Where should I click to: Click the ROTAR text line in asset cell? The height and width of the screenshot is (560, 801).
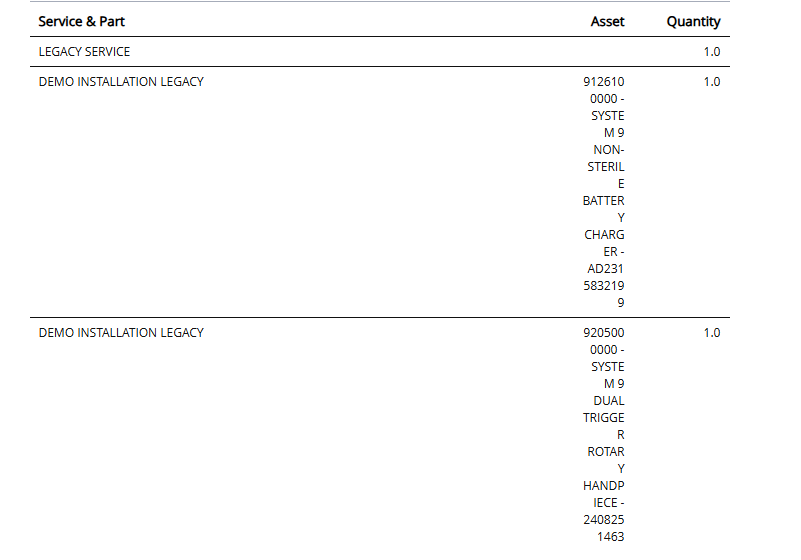tap(605, 451)
